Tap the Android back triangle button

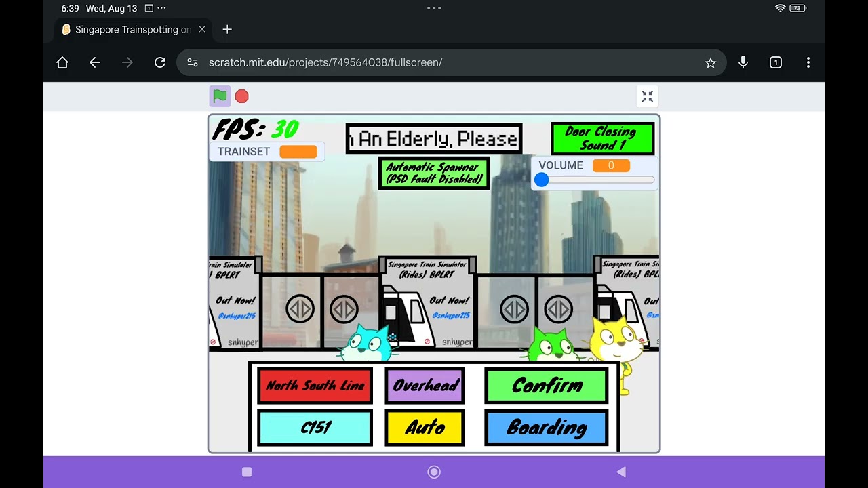tap(620, 472)
